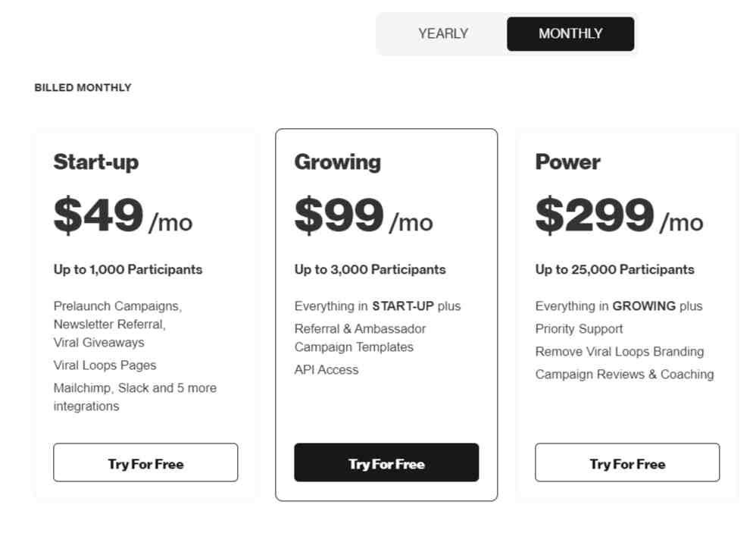Click the $299 /mo price

[619, 215]
